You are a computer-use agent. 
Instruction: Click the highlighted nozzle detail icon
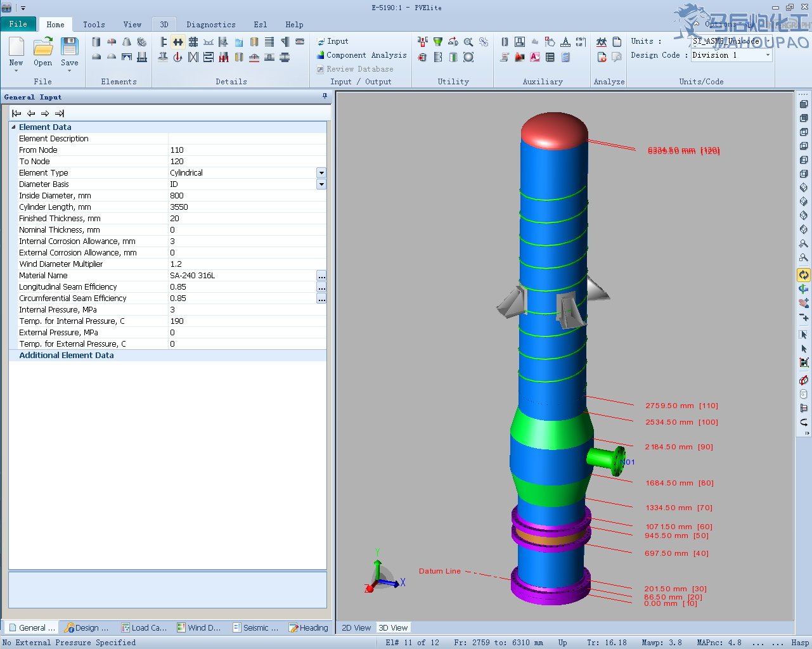coord(178,42)
